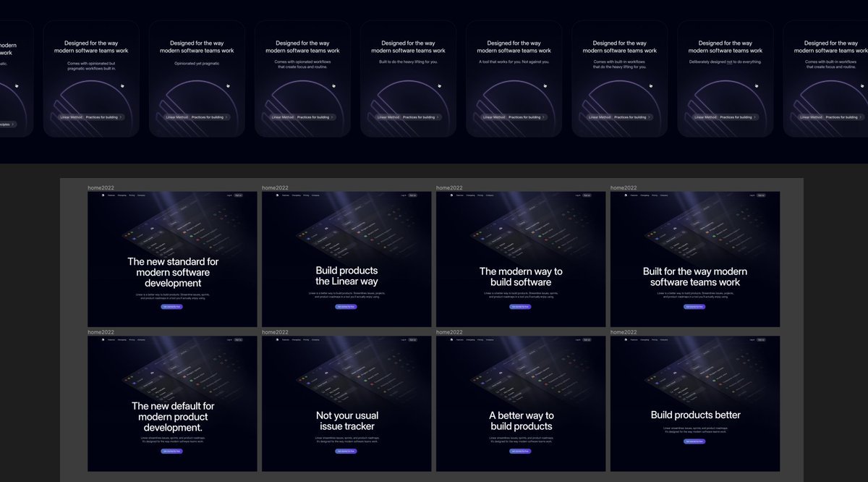Click 'Sign up' in 'Build products the Linear way' frame
Screen dimensions: 868x482
[412, 195]
